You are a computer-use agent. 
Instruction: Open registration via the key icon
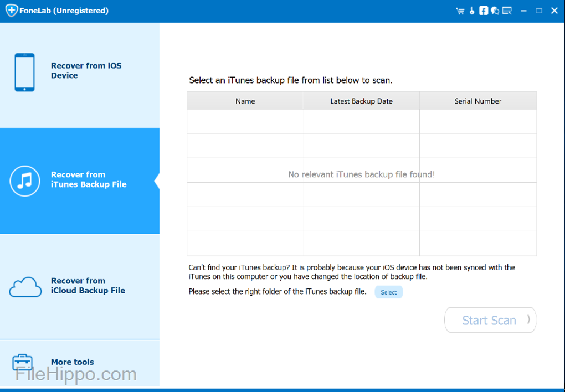click(472, 11)
